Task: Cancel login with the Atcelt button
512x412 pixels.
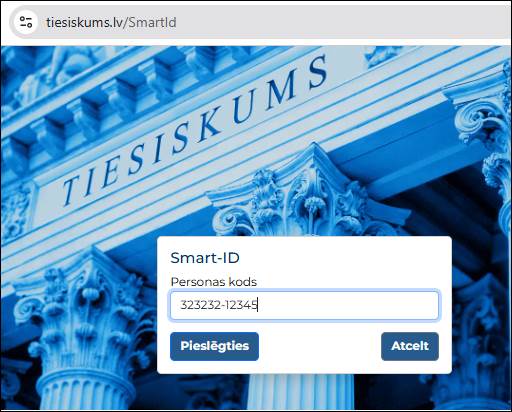Action: pos(410,346)
